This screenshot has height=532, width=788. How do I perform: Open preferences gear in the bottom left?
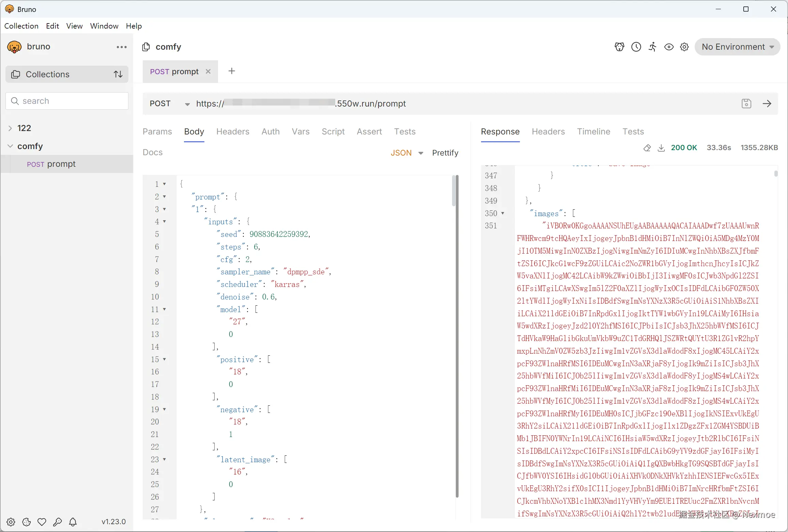(x=11, y=522)
